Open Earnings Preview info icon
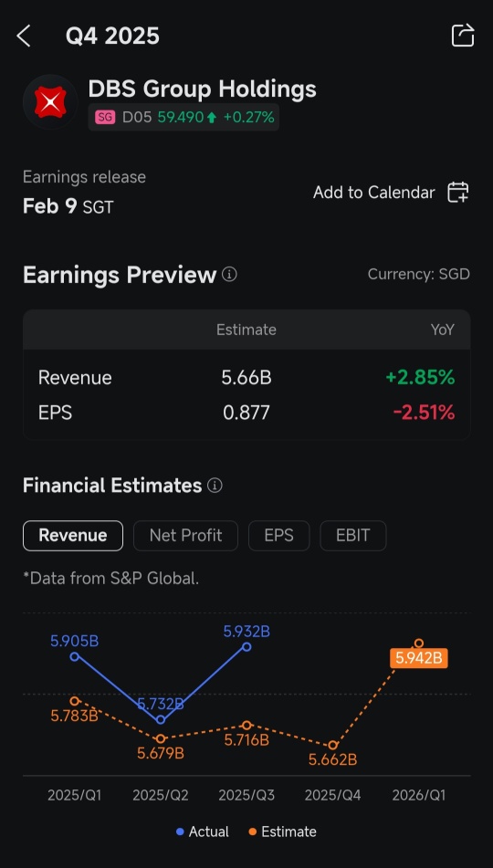This screenshot has height=868, width=493. pos(229,274)
